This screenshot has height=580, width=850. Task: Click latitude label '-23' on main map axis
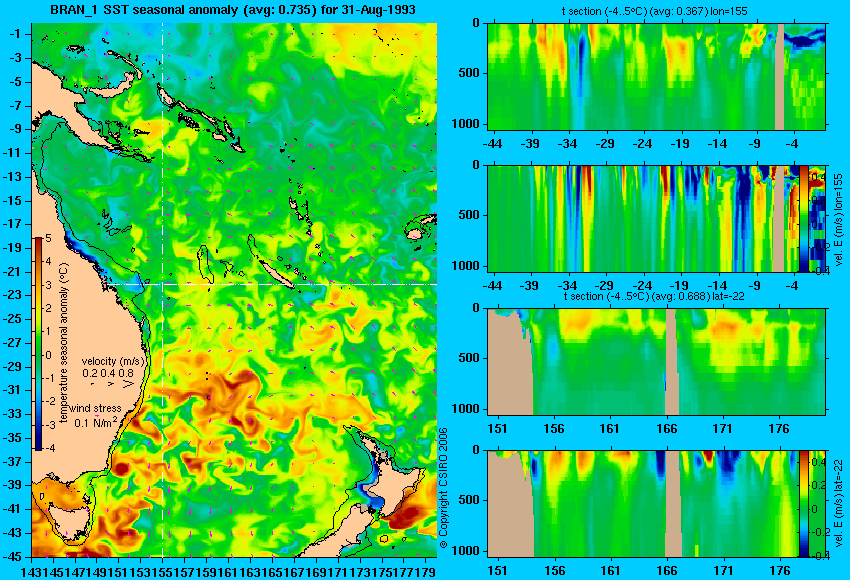pos(14,295)
